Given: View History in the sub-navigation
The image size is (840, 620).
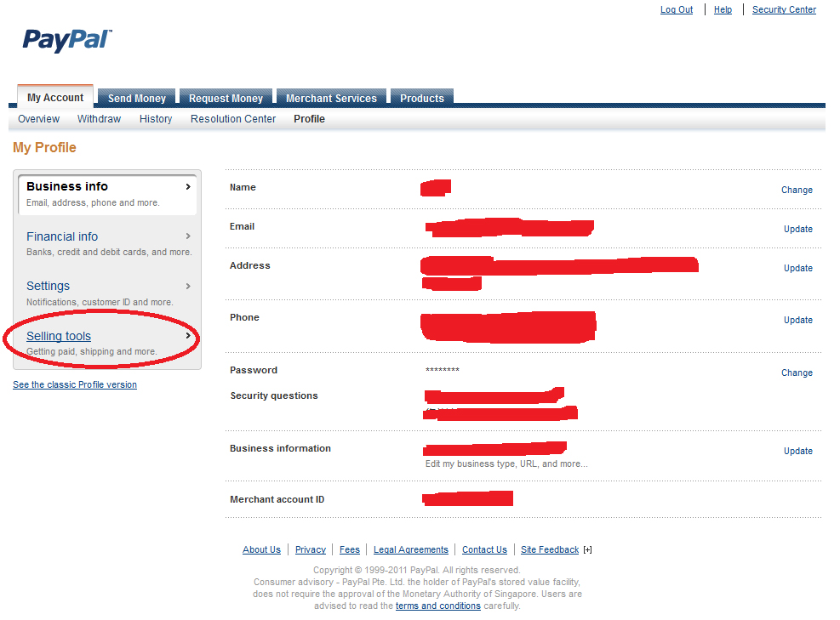Looking at the screenshot, I should (x=156, y=119).
